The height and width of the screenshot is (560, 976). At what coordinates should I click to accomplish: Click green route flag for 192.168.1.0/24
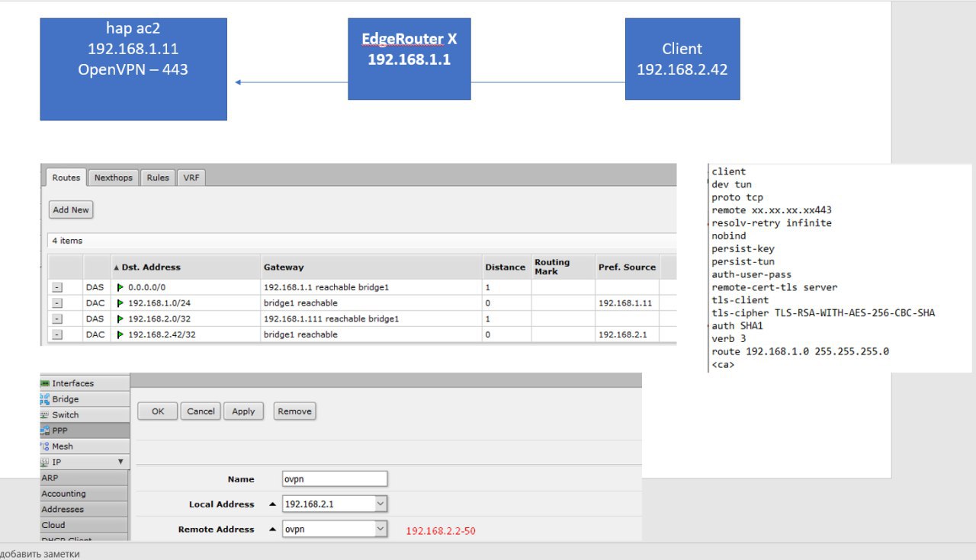click(x=120, y=303)
